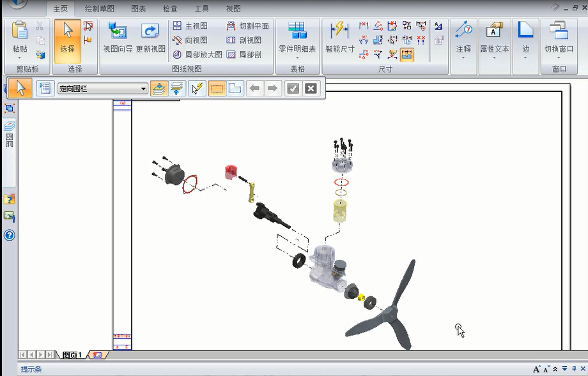Click the red fence-select arrow icon

pyautogui.click(x=88, y=26)
